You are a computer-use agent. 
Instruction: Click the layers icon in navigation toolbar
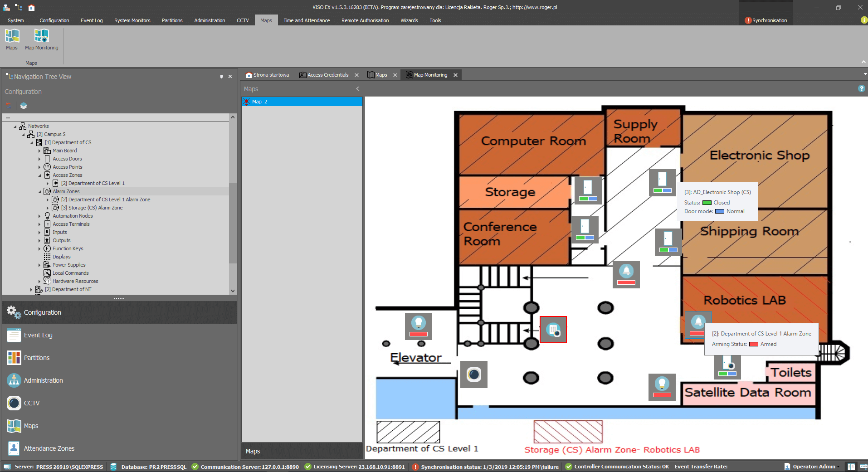[x=24, y=106]
